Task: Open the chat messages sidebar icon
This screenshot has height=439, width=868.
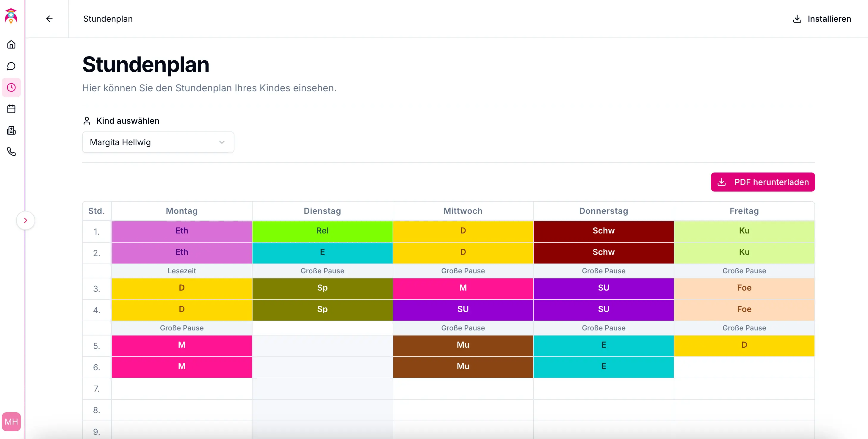Action: [11, 66]
